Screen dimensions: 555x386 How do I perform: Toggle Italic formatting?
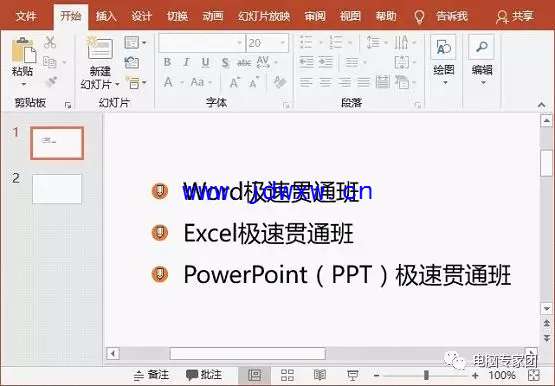(x=186, y=63)
